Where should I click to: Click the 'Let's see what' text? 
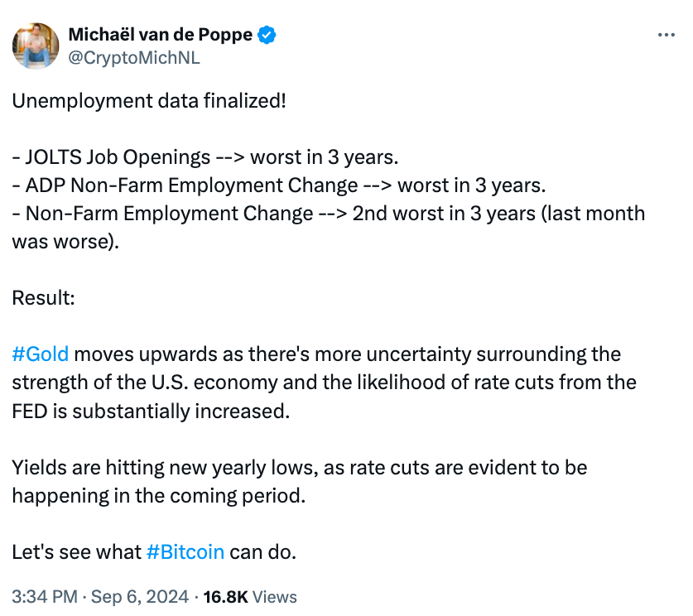click(x=75, y=551)
